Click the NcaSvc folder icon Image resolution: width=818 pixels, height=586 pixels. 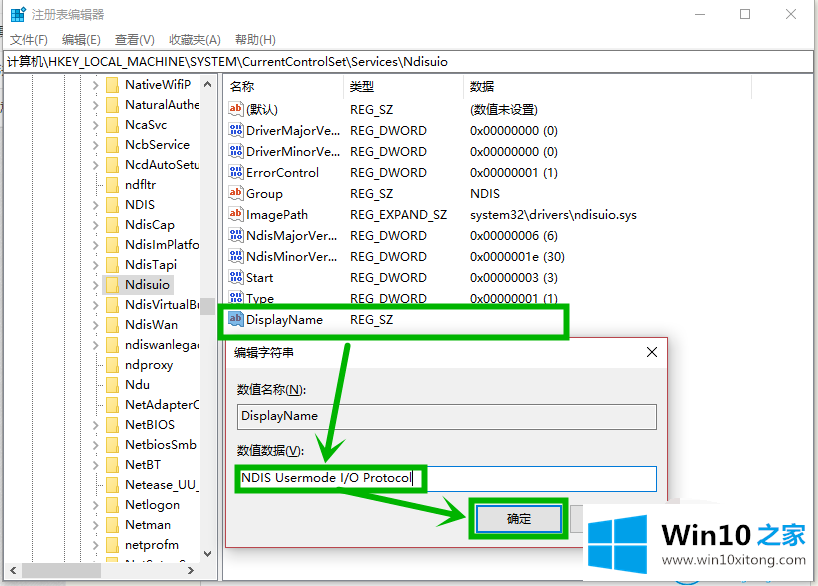click(x=112, y=125)
